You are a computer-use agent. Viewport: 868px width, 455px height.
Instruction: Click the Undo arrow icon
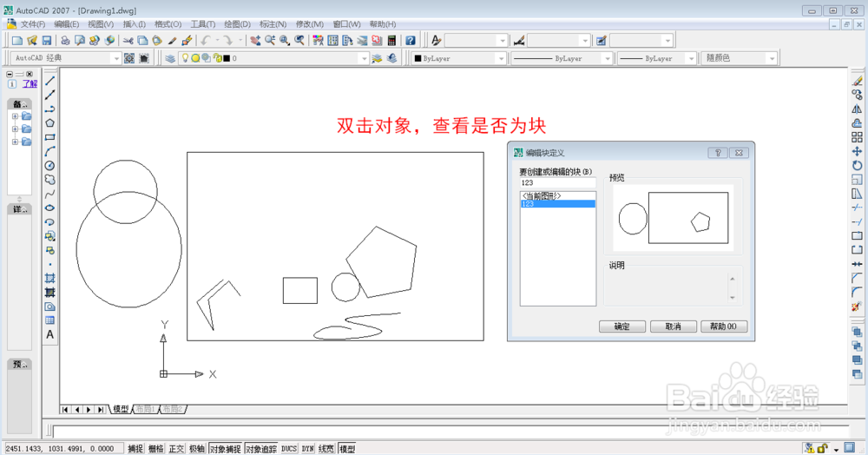pos(206,41)
